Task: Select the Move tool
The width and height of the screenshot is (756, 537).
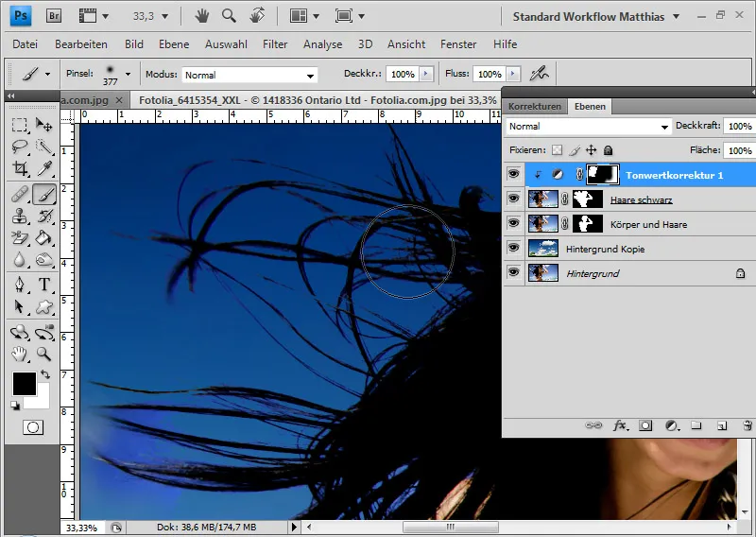Action: [x=44, y=125]
